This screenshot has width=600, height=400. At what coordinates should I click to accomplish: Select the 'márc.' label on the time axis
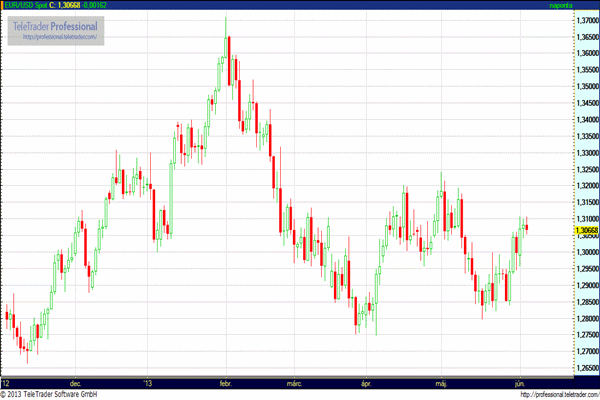295,381
